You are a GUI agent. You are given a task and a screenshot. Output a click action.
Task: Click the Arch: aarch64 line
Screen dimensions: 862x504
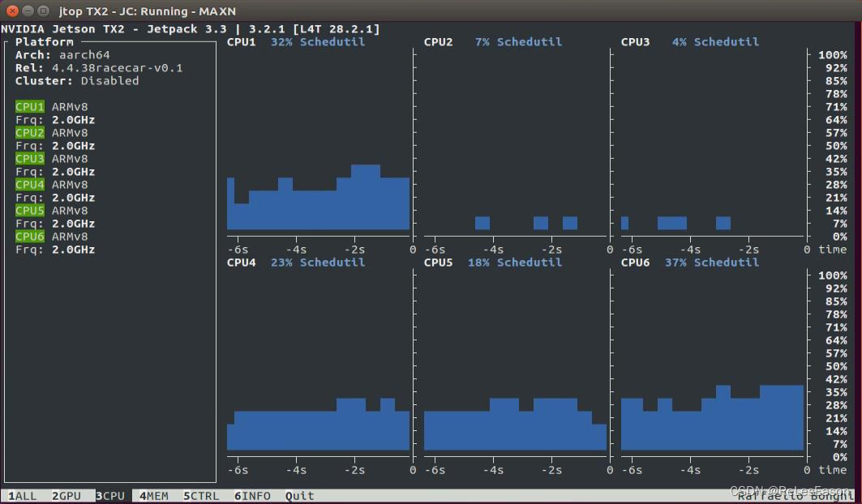pyautogui.click(x=62, y=55)
